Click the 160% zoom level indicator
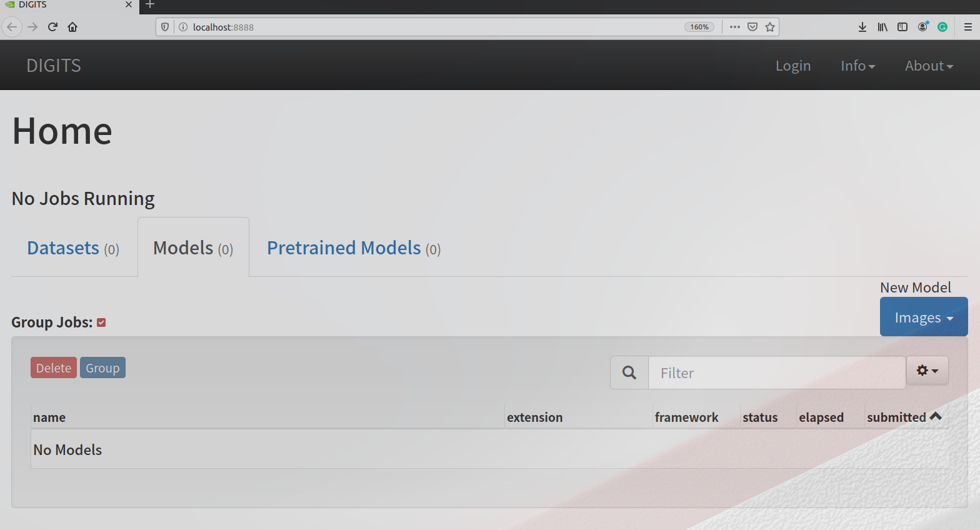The image size is (980, 530). point(699,27)
